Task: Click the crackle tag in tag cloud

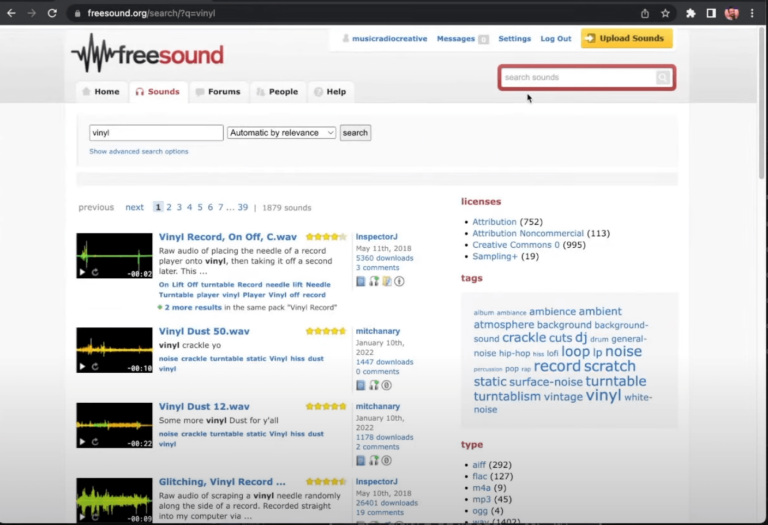Action: 524,337
